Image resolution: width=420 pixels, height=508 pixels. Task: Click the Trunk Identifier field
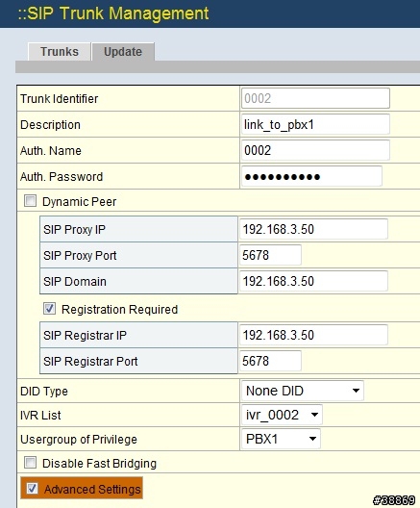coord(315,98)
